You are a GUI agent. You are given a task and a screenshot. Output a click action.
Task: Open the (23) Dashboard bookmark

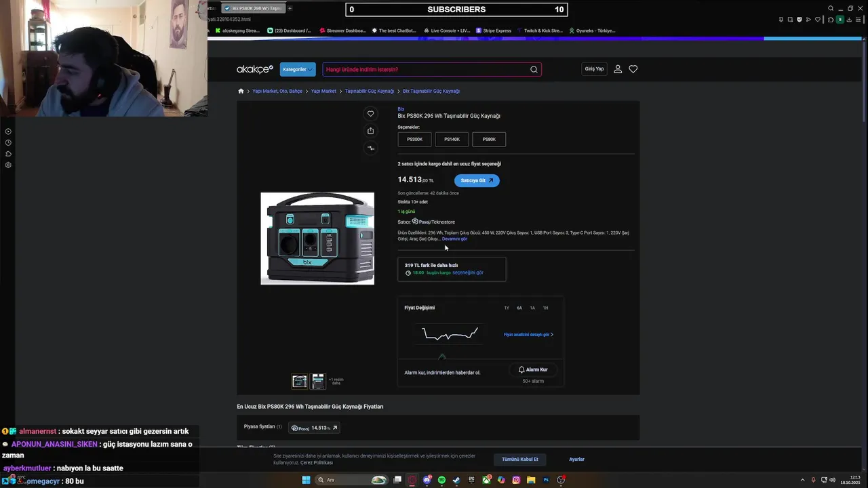click(x=290, y=30)
